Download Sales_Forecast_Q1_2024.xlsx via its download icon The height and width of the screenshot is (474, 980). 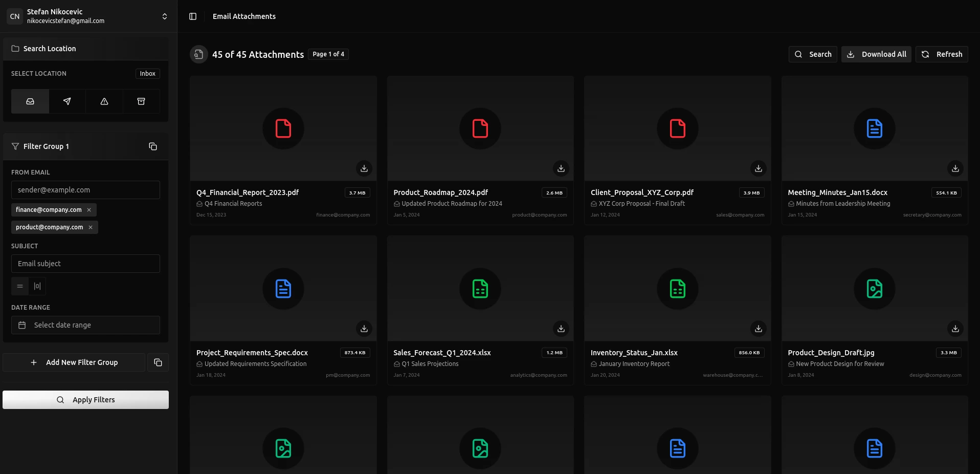pos(561,329)
